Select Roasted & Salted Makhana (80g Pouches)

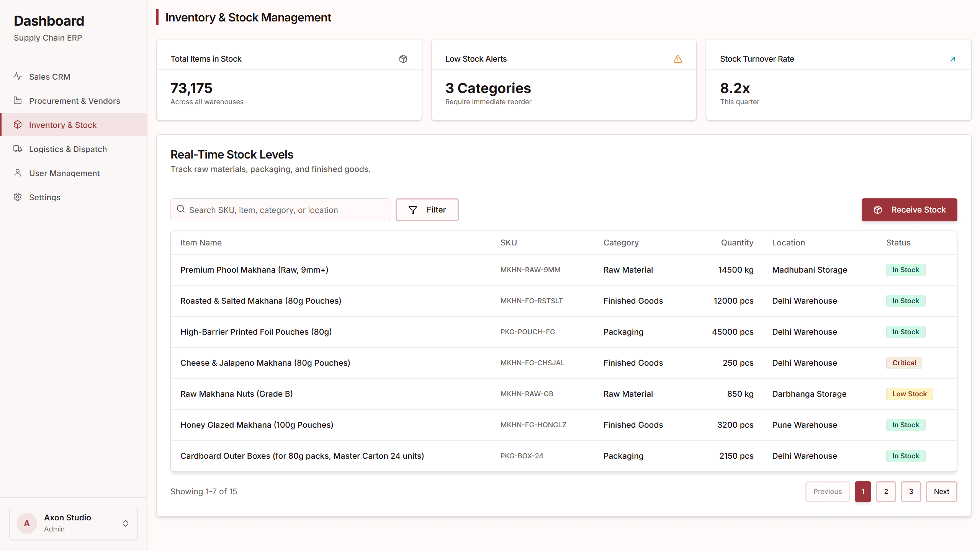(x=261, y=301)
